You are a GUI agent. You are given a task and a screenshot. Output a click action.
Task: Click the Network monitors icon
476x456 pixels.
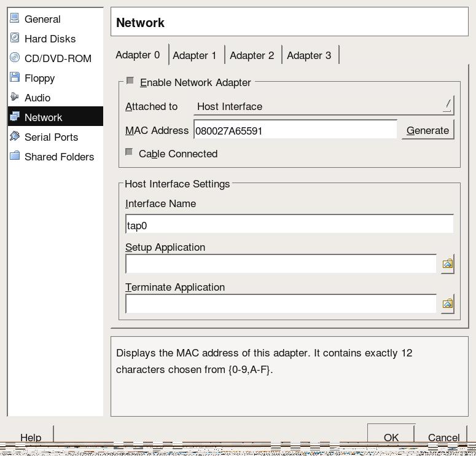click(14, 116)
